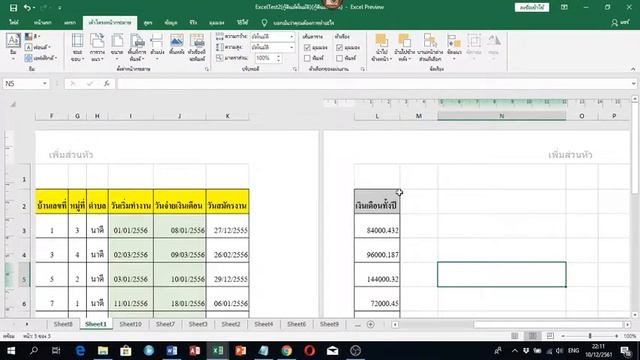Open theme Fonts menu
This screenshot has width=640, height=360.
coord(38,47)
